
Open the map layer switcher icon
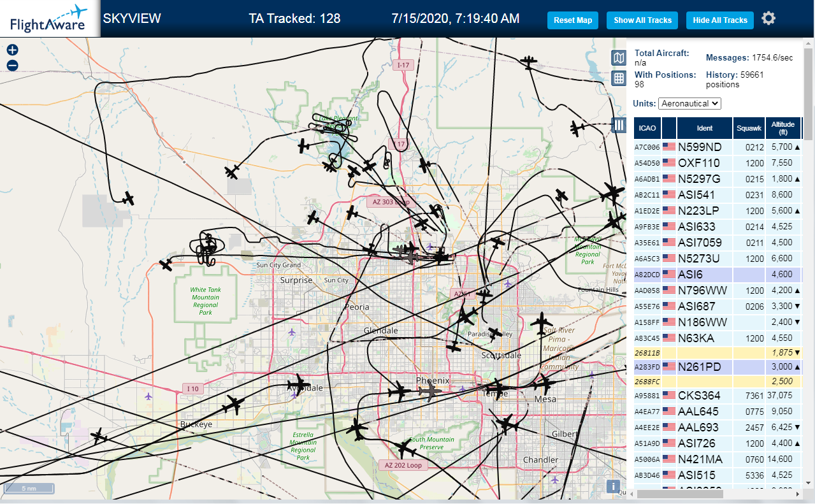tap(619, 59)
